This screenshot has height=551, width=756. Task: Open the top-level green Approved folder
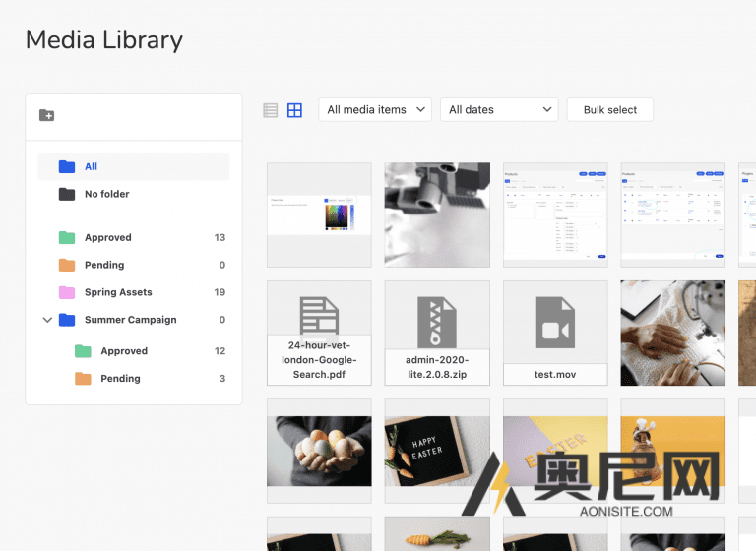click(x=134, y=238)
